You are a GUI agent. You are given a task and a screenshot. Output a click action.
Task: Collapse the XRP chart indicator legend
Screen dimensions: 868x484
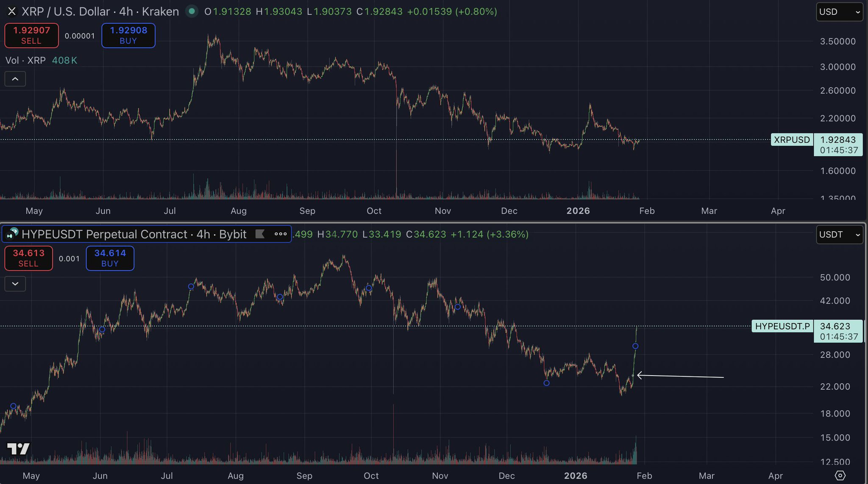coord(15,79)
